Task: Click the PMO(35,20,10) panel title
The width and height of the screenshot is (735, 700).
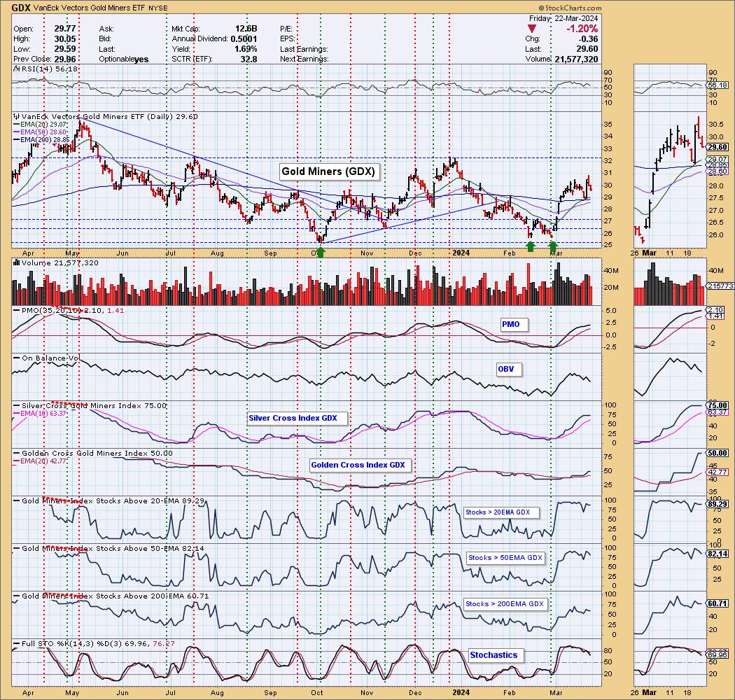Action: (x=73, y=310)
